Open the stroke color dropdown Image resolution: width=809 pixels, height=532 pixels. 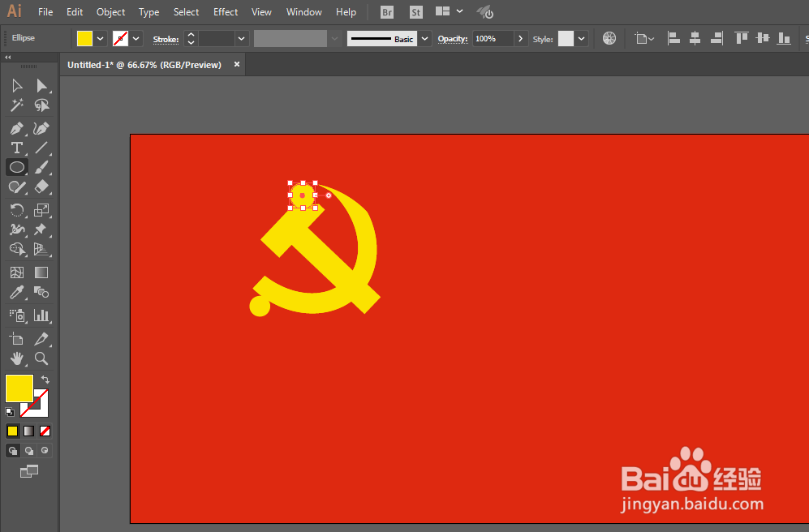pyautogui.click(x=136, y=39)
